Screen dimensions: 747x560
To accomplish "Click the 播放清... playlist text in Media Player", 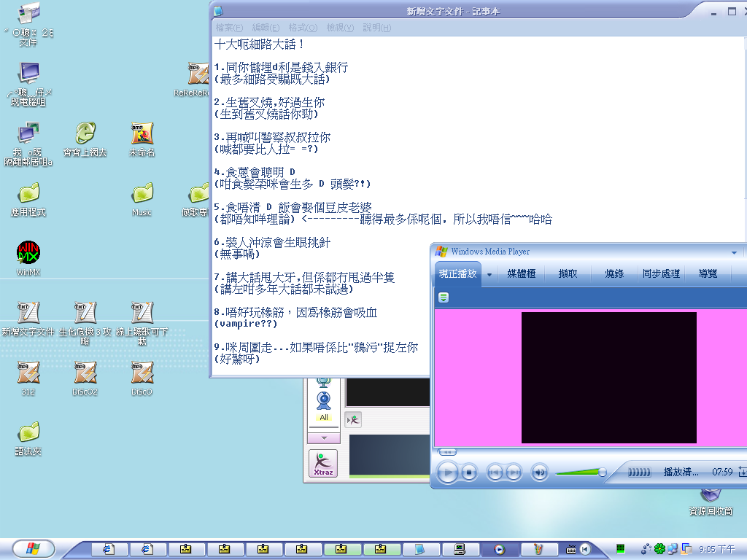I will pyautogui.click(x=681, y=472).
